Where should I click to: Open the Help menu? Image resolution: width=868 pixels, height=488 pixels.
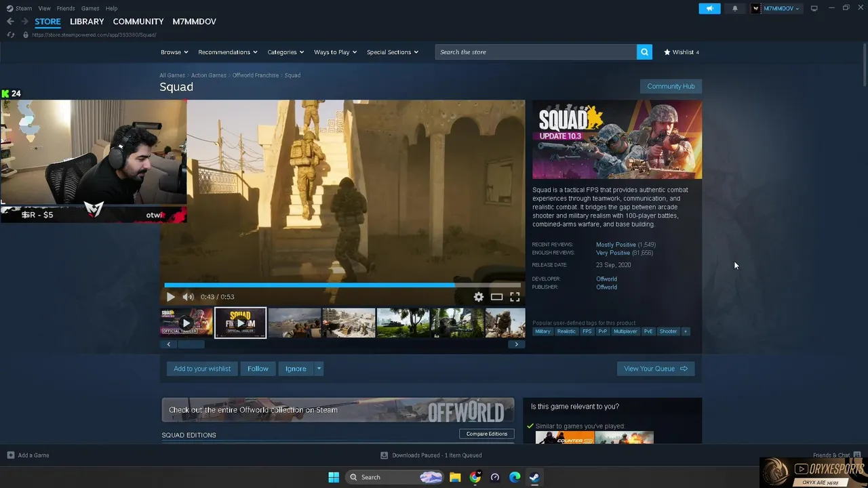click(x=111, y=8)
